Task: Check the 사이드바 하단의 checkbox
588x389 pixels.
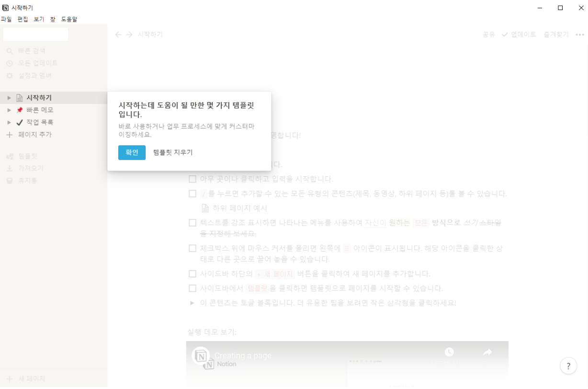Action: tap(192, 274)
